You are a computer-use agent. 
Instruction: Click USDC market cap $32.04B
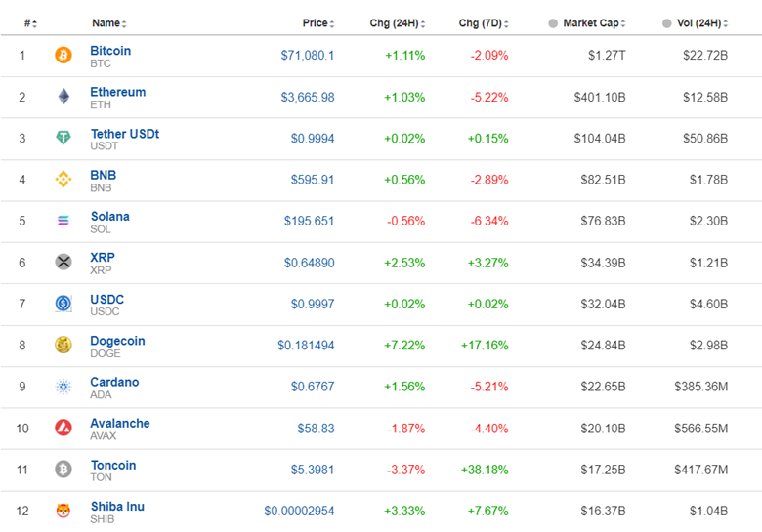tap(603, 304)
